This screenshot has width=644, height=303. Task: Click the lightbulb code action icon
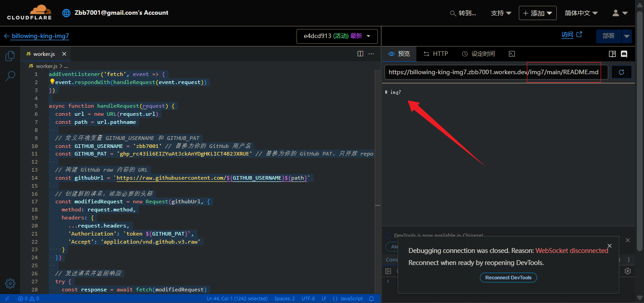(x=52, y=82)
